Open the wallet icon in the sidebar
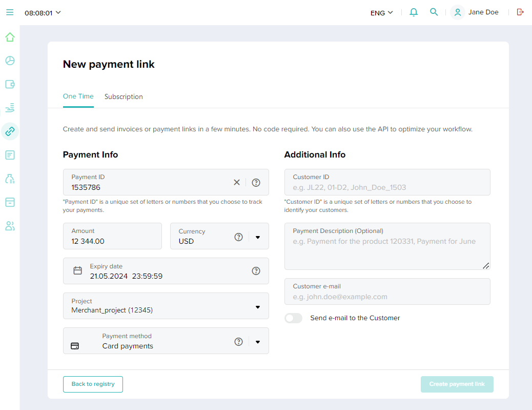Screen dimensions: 532x410 (10, 84)
